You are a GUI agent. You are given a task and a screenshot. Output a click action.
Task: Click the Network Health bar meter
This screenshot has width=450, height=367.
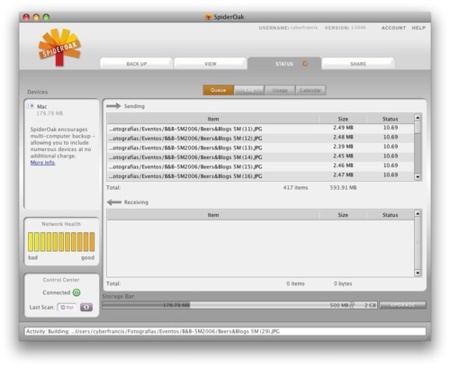[61, 242]
